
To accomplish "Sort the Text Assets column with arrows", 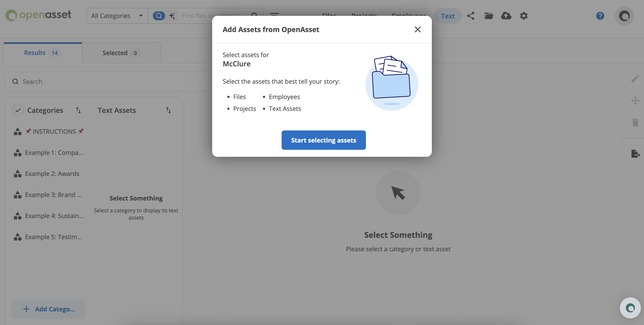I will point(168,110).
